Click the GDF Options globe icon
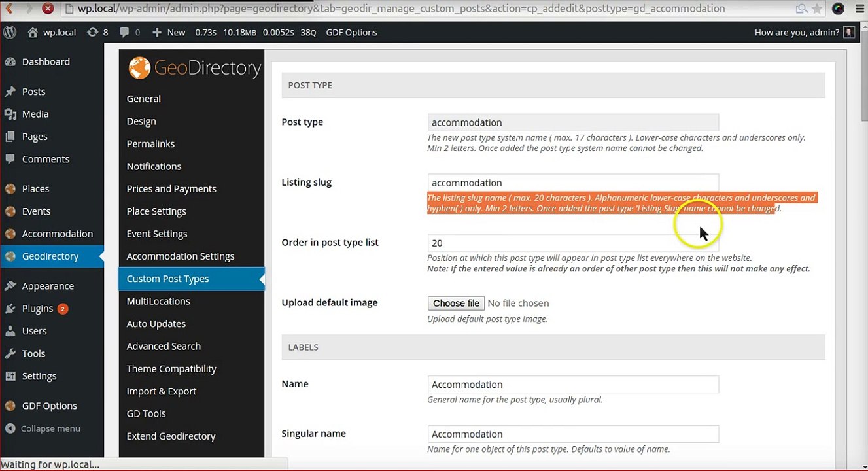Viewport: 868px width, 471px height. (10, 406)
